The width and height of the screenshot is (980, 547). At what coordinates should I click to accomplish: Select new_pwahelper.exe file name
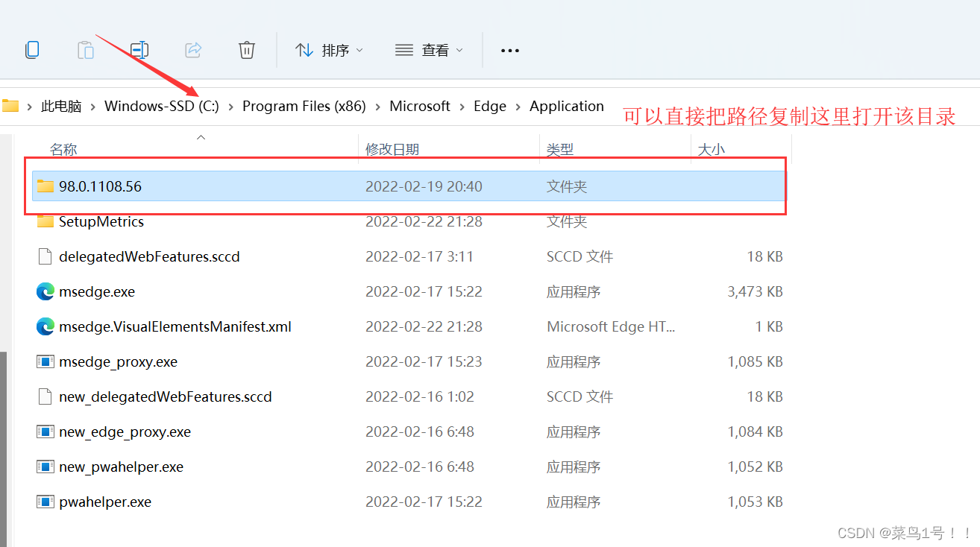pyautogui.click(x=121, y=467)
